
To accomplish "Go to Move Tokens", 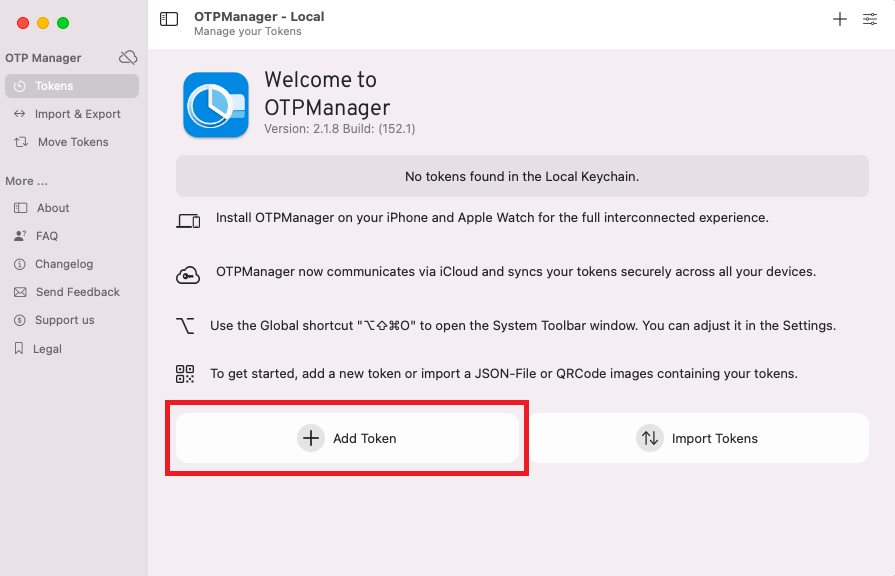I will (x=72, y=142).
